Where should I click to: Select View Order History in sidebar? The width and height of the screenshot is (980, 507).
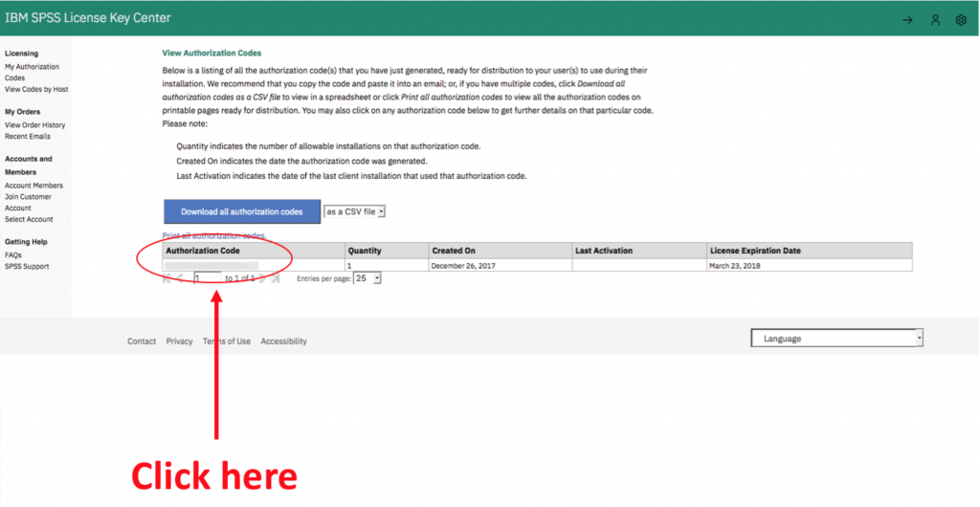tap(34, 125)
